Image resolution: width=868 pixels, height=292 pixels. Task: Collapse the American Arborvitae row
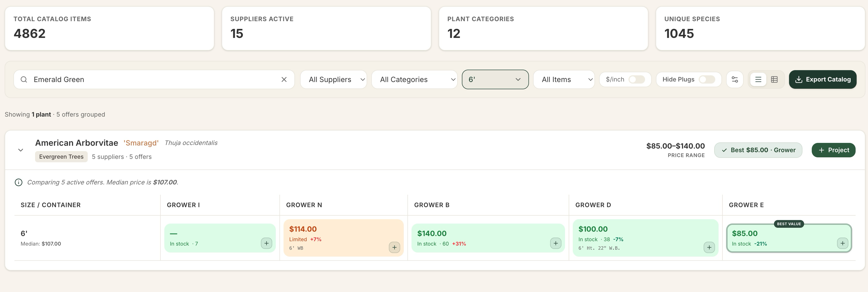(21, 150)
